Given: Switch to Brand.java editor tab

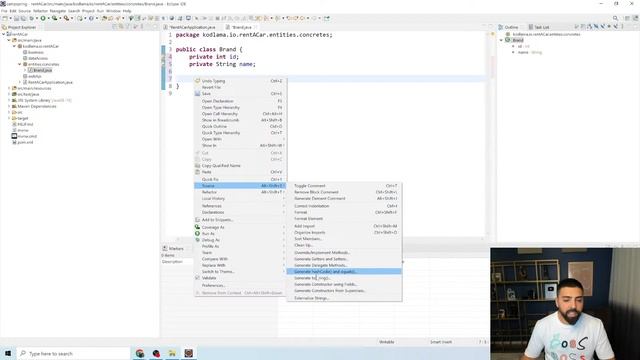Looking at the screenshot, I should 242,27.
